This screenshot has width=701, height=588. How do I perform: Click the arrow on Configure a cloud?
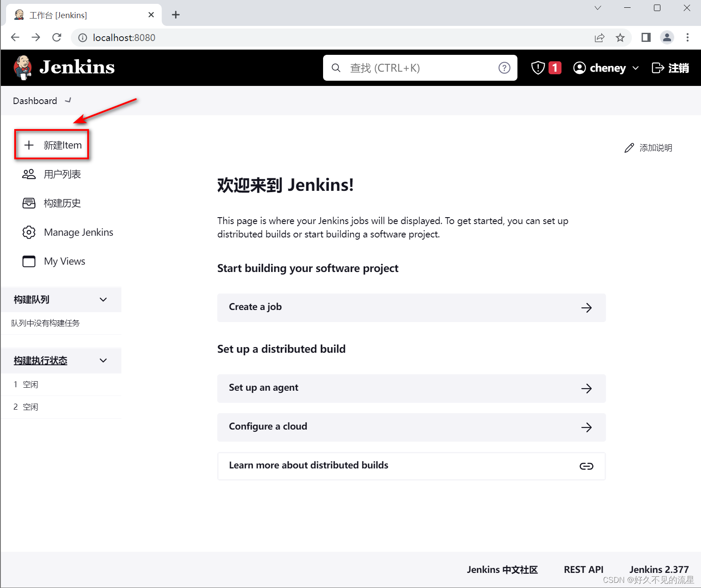coord(587,427)
